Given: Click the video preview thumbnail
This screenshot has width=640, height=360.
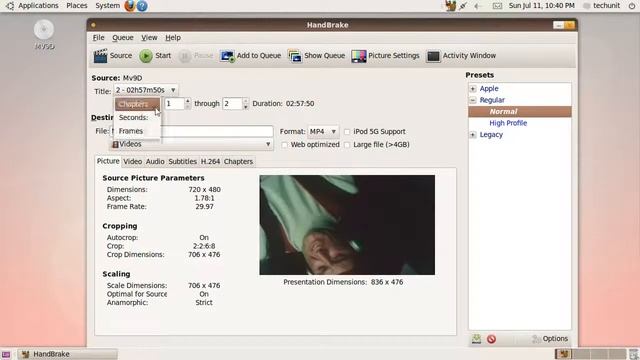Looking at the screenshot, I should (347, 225).
